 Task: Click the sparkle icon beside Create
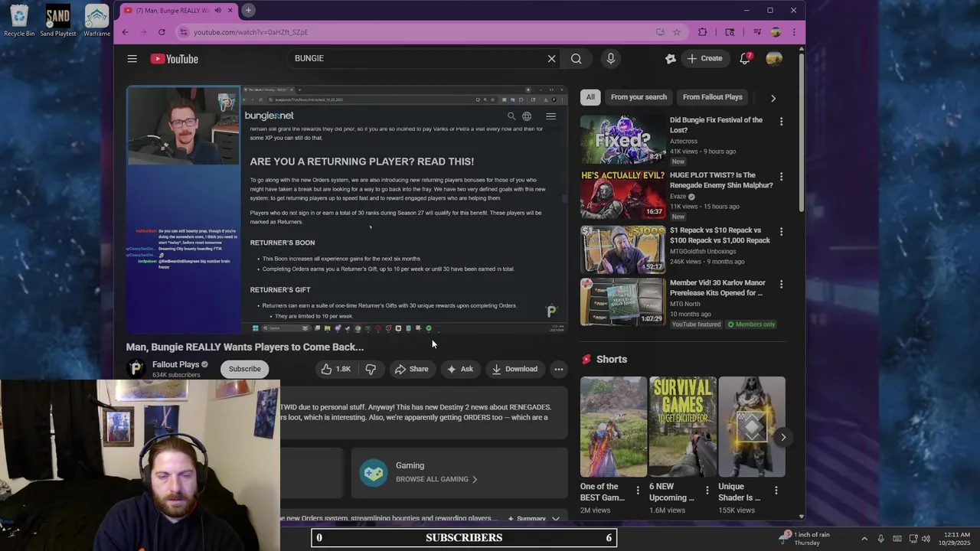pos(670,58)
